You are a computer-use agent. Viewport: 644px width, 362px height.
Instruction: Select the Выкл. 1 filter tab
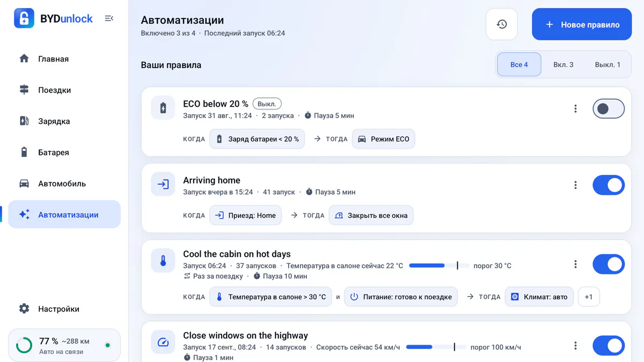pos(608,64)
